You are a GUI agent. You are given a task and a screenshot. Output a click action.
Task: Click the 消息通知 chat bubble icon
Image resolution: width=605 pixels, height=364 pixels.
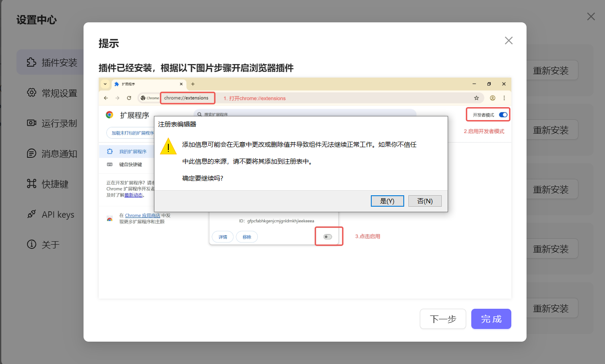(x=32, y=154)
